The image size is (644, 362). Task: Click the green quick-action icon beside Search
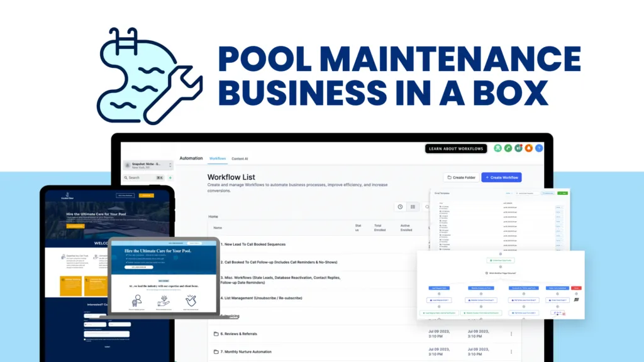pyautogui.click(x=170, y=178)
